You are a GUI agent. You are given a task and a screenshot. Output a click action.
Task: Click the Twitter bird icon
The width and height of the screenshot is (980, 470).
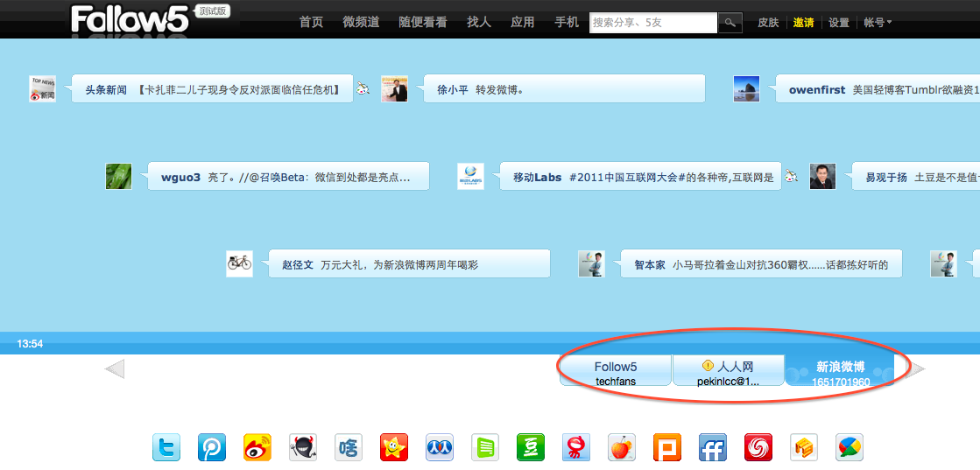pos(166,447)
